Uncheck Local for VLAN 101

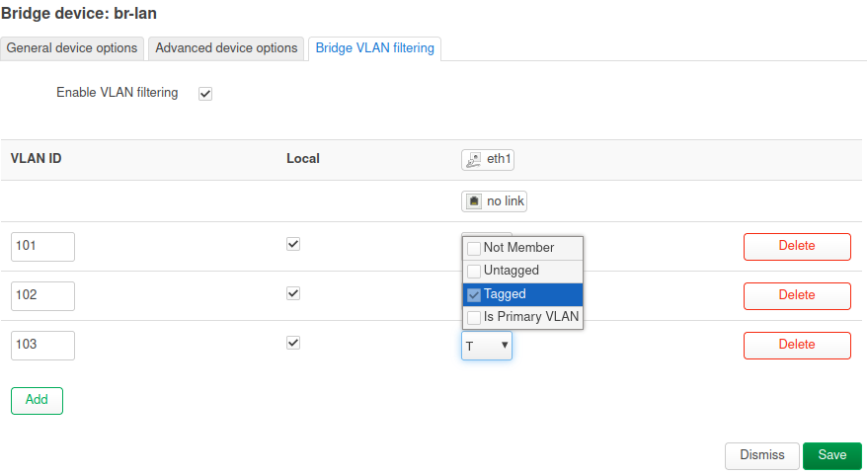point(292,244)
